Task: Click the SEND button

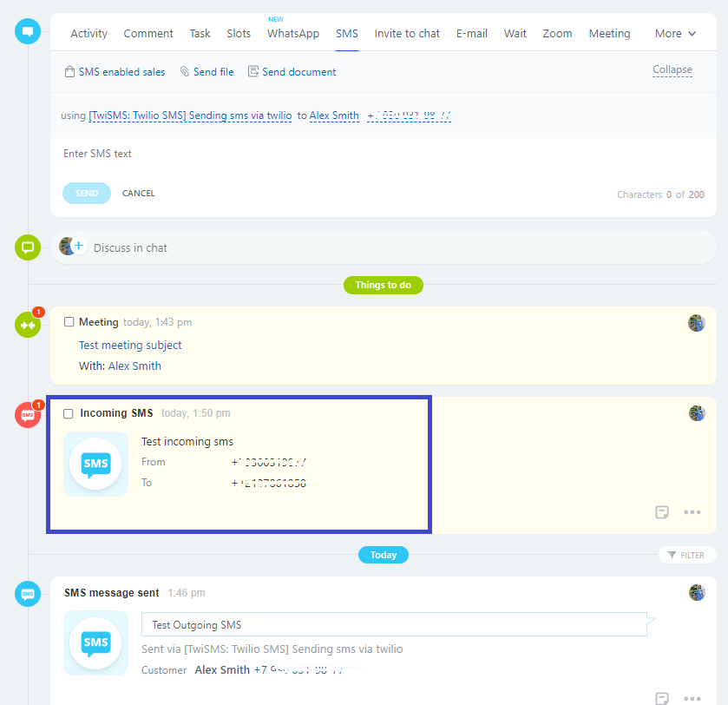Action: point(87,193)
